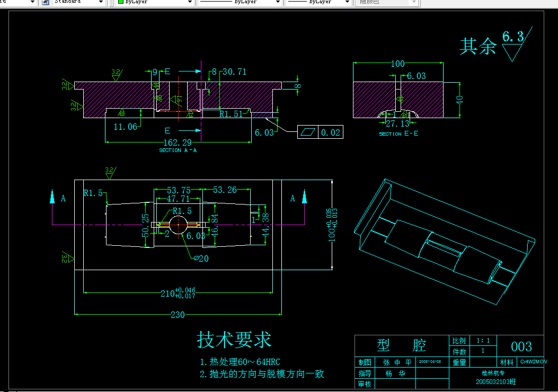Click the 桂林航专 school name
Viewport: 558px width, 392px height.
click(493, 373)
